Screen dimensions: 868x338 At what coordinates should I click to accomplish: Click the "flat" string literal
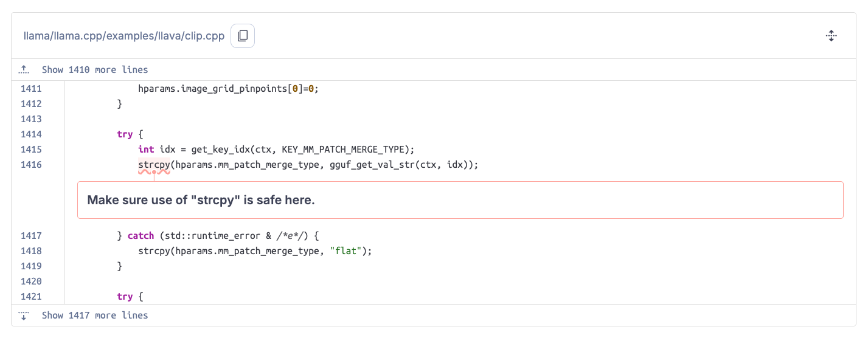[345, 251]
